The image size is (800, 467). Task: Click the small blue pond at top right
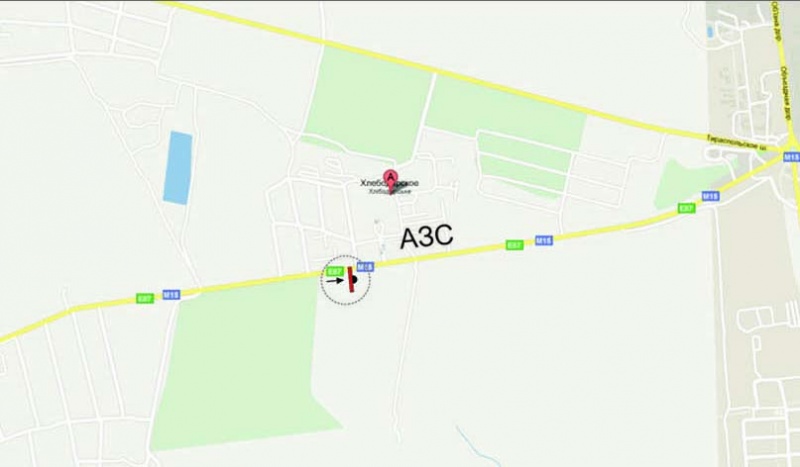pos(710,32)
